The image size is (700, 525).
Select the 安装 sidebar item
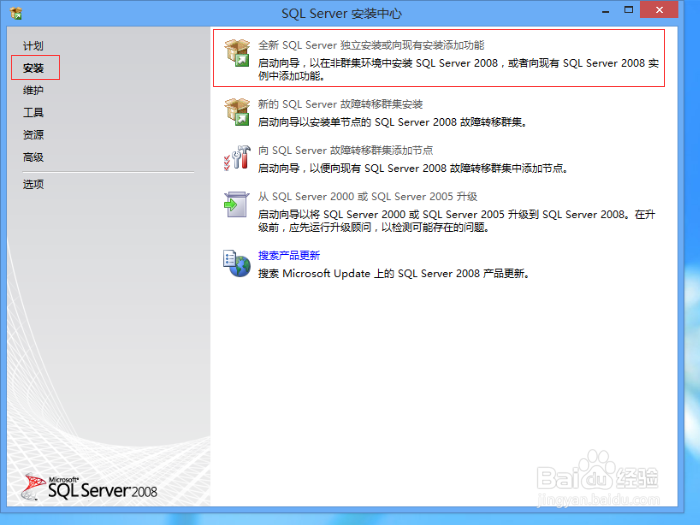coord(33,68)
